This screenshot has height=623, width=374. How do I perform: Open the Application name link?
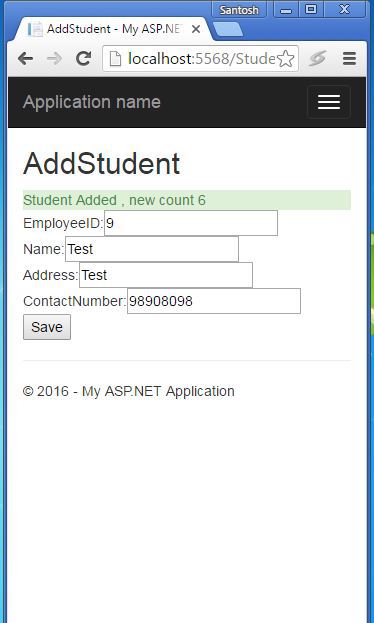(92, 102)
